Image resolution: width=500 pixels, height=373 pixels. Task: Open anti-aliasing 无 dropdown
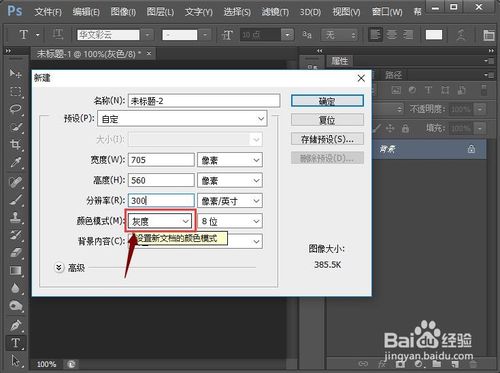(340, 35)
